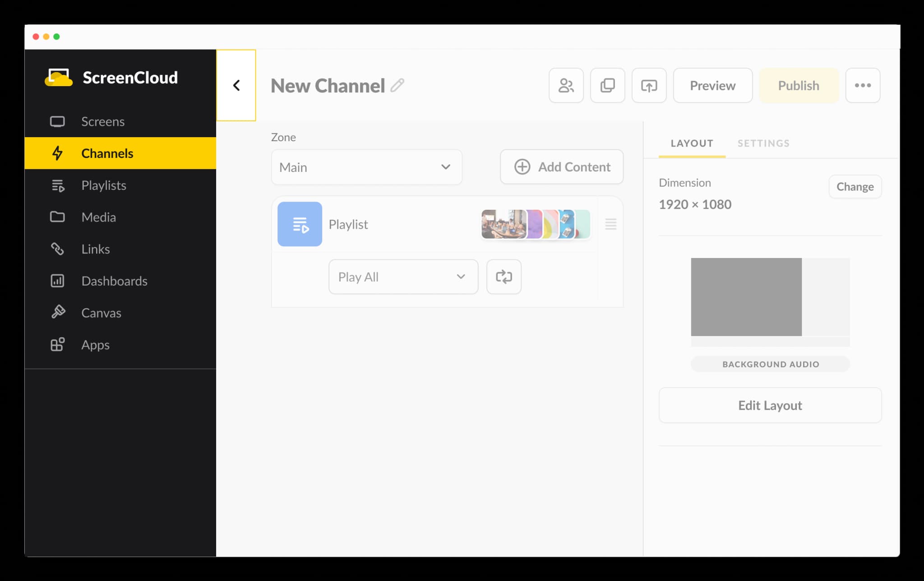The image size is (924, 581).
Task: Click the collapse sidebar chevron
Action: (x=236, y=85)
